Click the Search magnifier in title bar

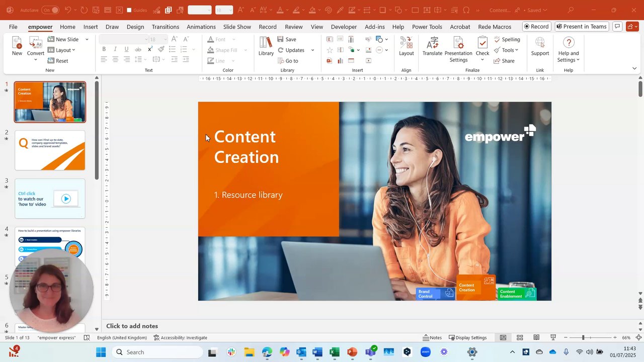point(571,10)
